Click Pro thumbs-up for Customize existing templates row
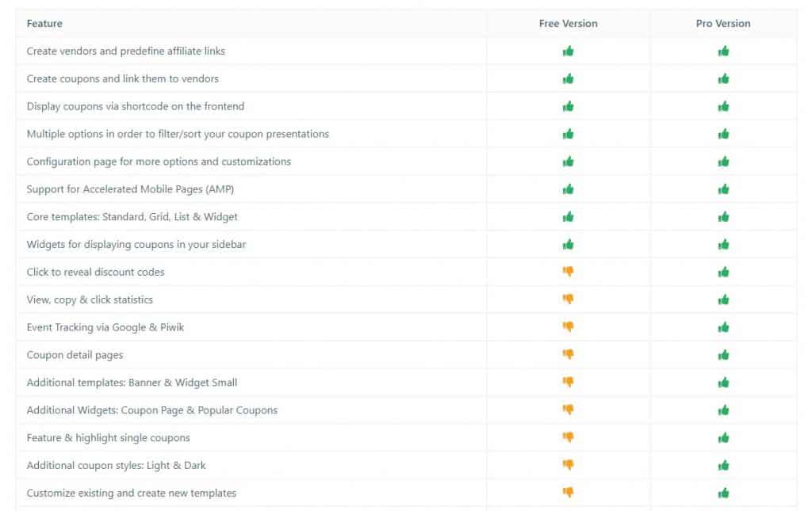812x511 pixels. pyautogui.click(x=723, y=493)
